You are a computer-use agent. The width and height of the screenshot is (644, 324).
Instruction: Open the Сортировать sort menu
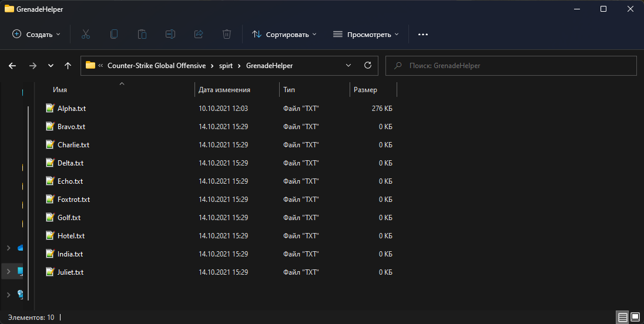284,35
